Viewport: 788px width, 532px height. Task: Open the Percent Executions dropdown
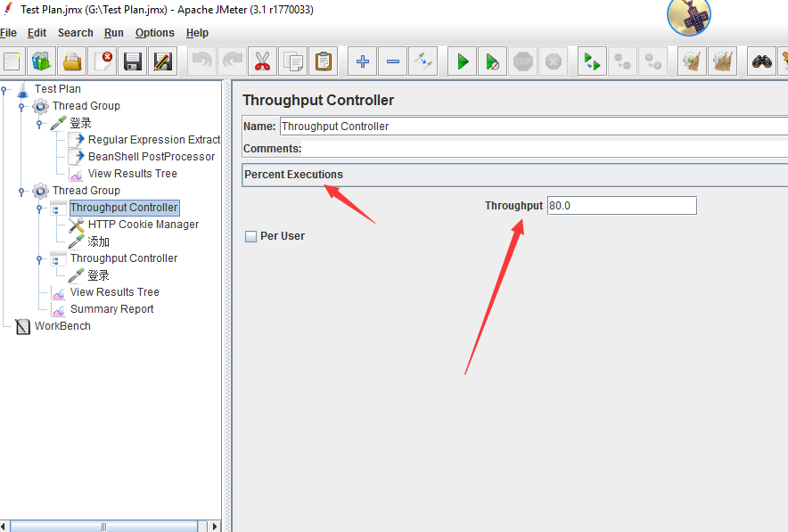click(514, 175)
